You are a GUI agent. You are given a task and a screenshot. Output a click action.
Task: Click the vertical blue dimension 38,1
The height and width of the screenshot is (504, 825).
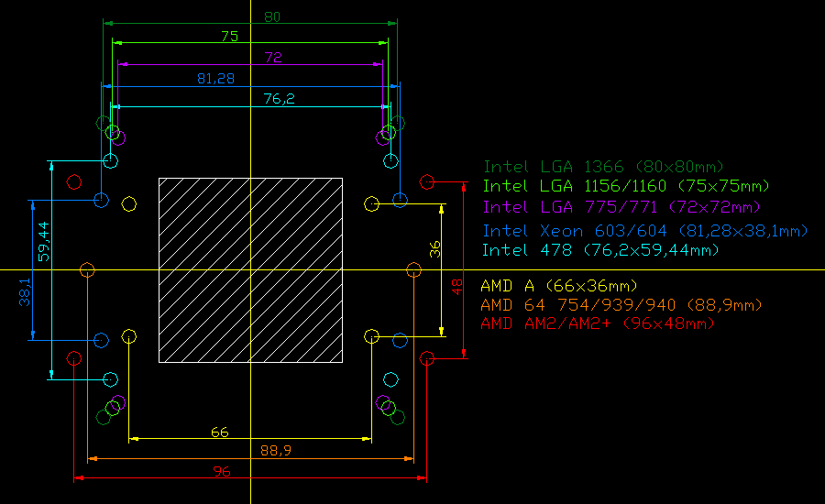[25, 292]
